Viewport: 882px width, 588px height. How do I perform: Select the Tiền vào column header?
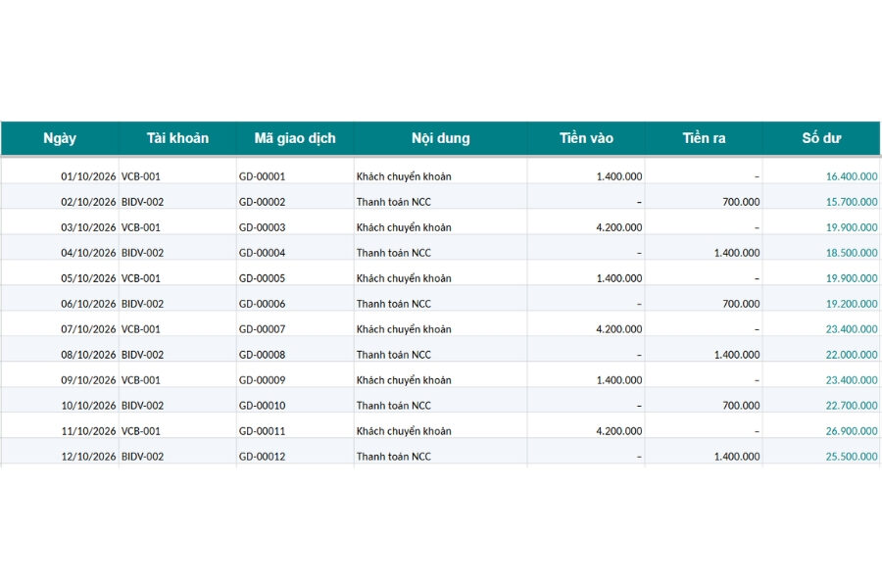point(586,138)
